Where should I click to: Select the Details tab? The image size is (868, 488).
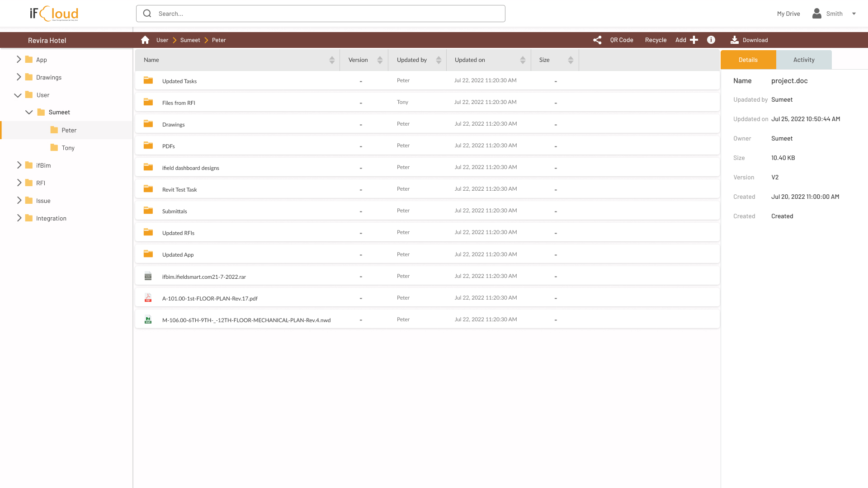(748, 60)
